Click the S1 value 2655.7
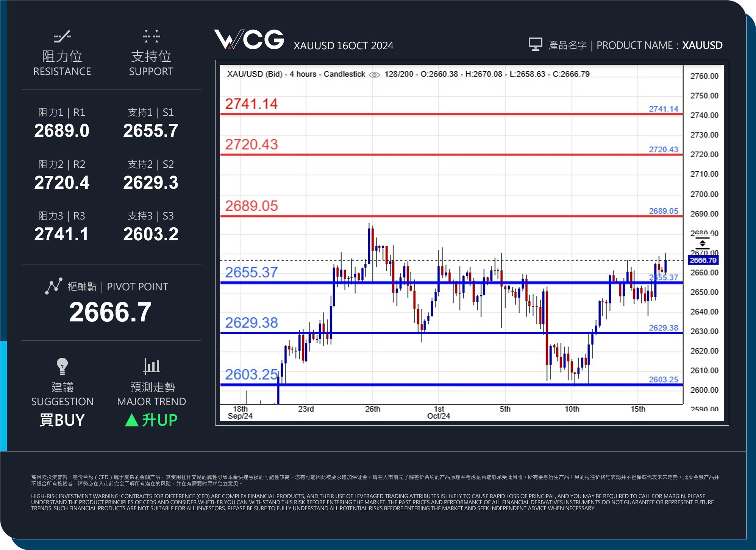Viewport: 756px width, 550px height. [x=151, y=131]
